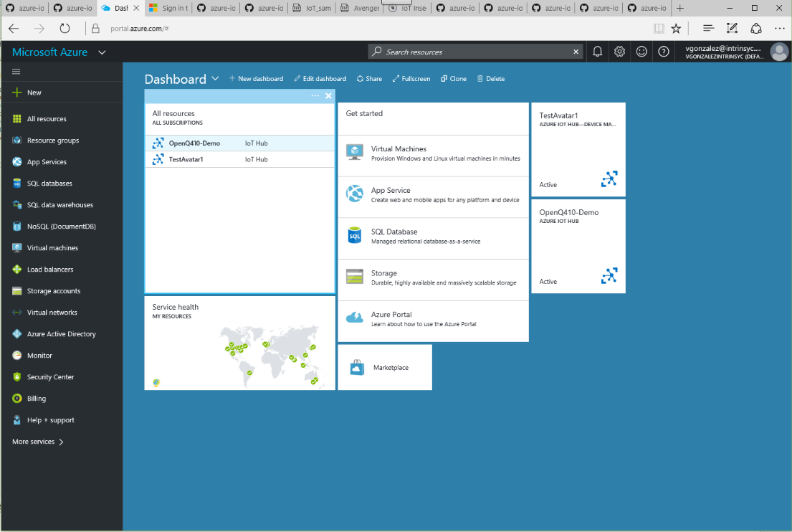This screenshot has height=532, width=792.
Task: Click the feedback smiley icon
Action: click(x=641, y=52)
